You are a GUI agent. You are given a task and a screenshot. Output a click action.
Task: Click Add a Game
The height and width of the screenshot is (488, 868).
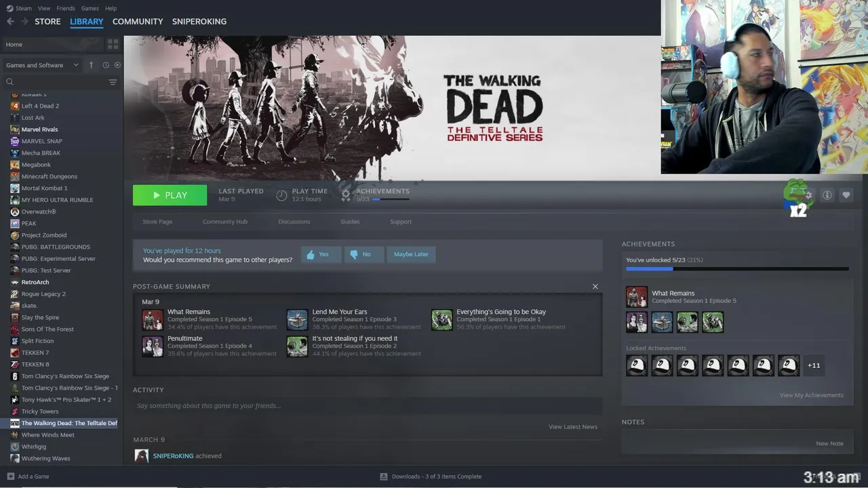click(x=28, y=476)
